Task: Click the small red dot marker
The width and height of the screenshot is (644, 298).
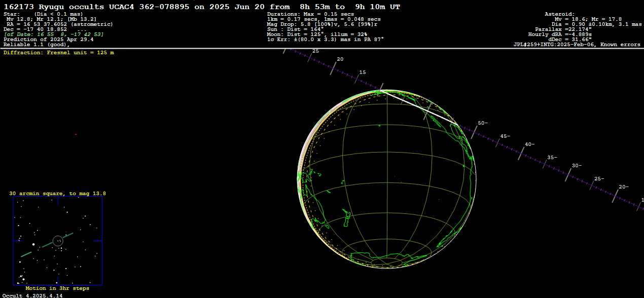Action: 76,134
